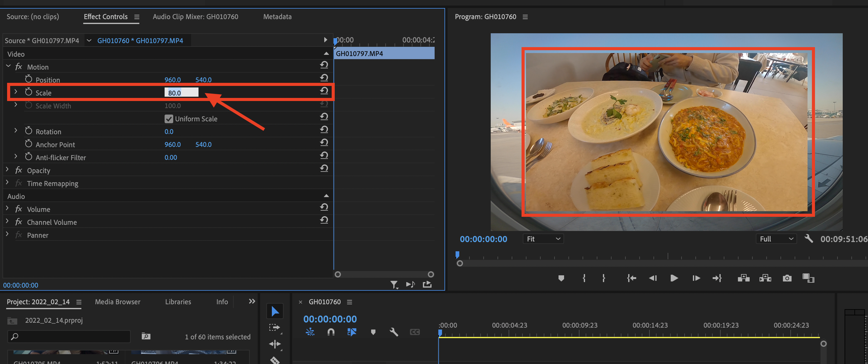Open the Full playback resolution dropdown

click(776, 239)
